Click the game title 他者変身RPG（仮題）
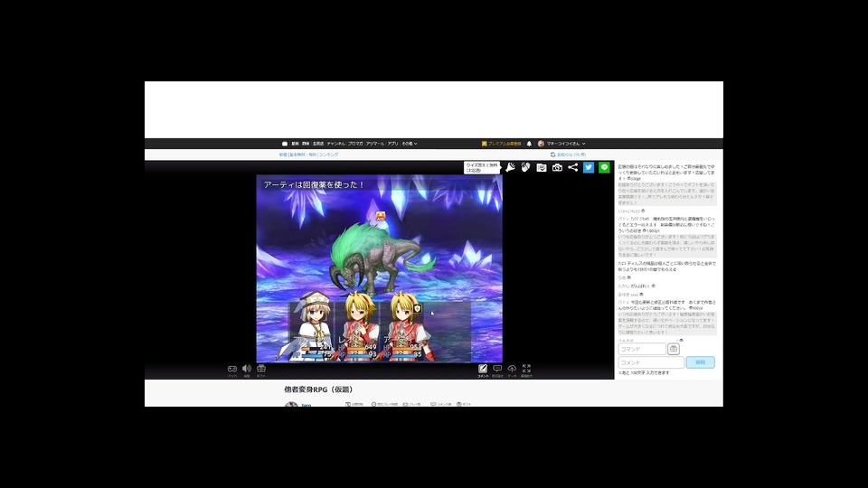Image resolution: width=868 pixels, height=488 pixels. [x=319, y=389]
